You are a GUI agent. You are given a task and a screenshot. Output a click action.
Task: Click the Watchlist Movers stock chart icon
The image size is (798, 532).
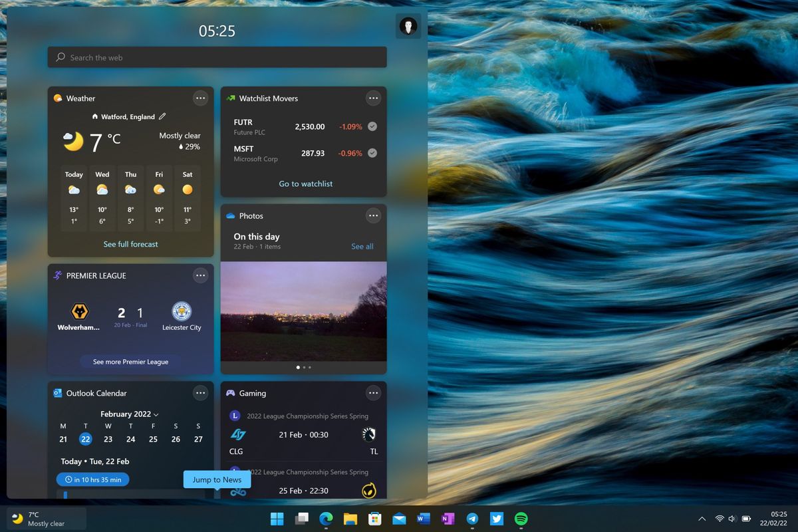231,98
